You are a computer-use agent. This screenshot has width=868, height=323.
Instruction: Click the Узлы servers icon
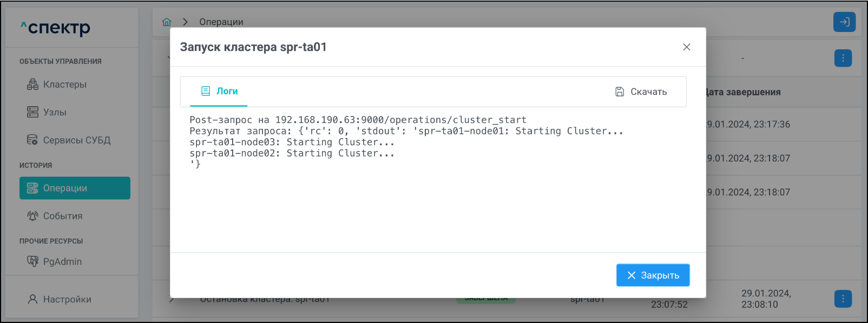tap(33, 112)
